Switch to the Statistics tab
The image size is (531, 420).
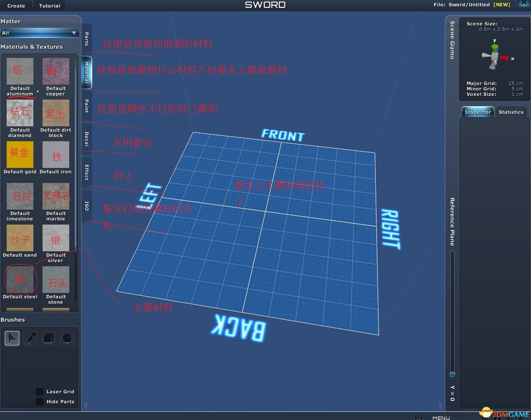point(511,112)
